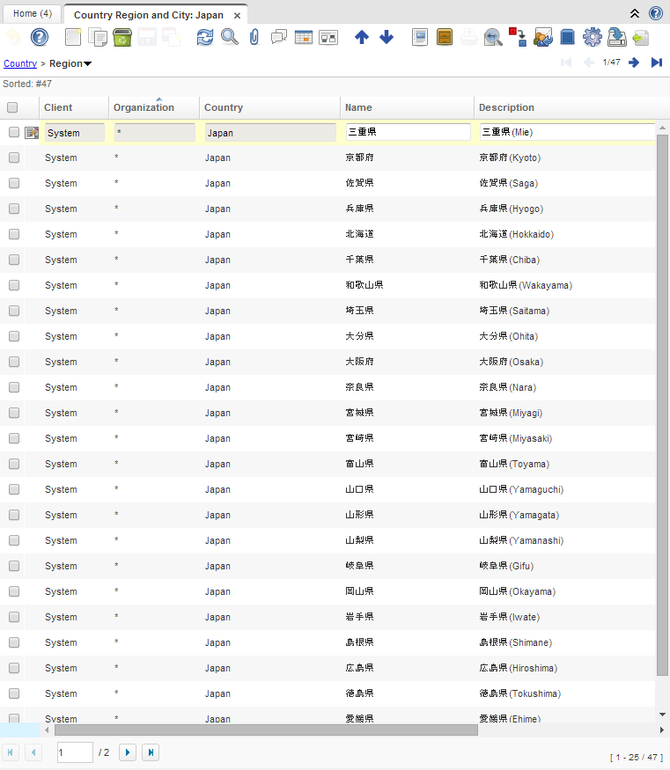The image size is (670, 770).
Task: Toggle the select-all header checkbox
Action: coord(12,107)
